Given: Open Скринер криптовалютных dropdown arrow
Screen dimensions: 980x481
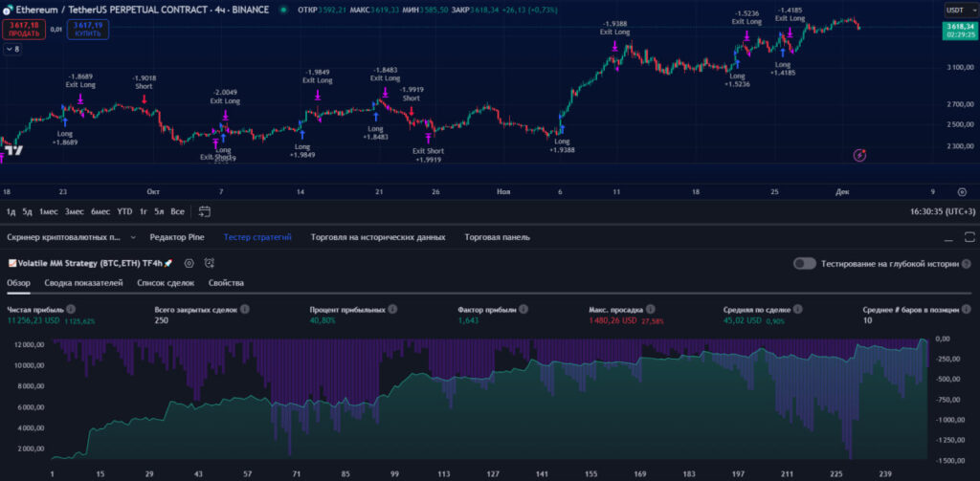Looking at the screenshot, I should coord(133,237).
